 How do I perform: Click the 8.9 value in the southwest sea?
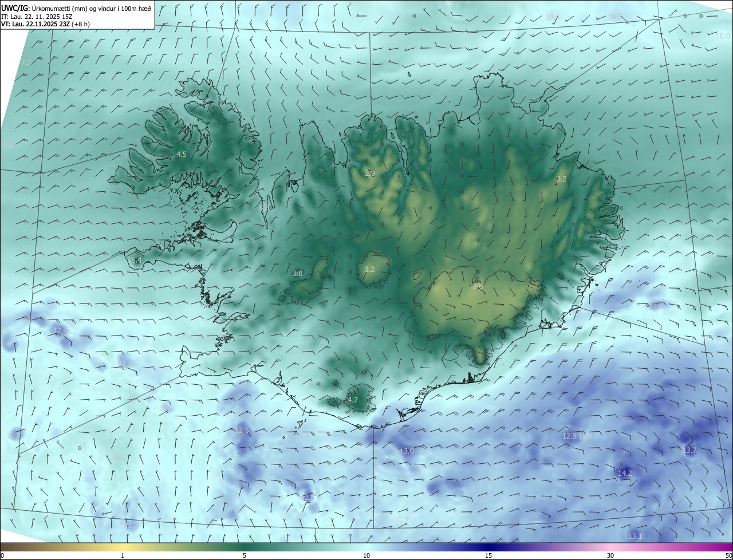click(x=118, y=457)
